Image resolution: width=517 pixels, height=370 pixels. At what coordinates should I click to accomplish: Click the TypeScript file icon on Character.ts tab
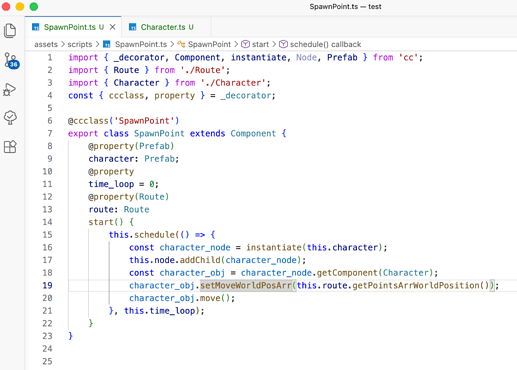(133, 27)
